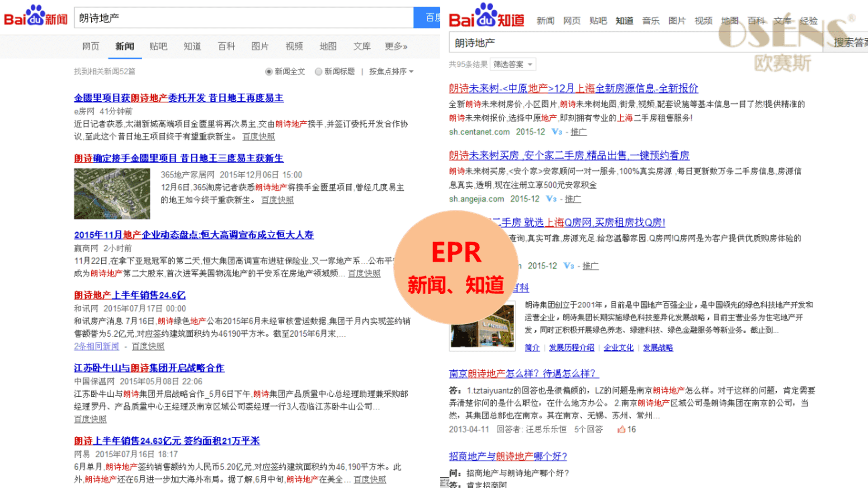The image size is (868, 488).
Task: Open 百度快照 for the e房网 article
Action: pos(259,136)
